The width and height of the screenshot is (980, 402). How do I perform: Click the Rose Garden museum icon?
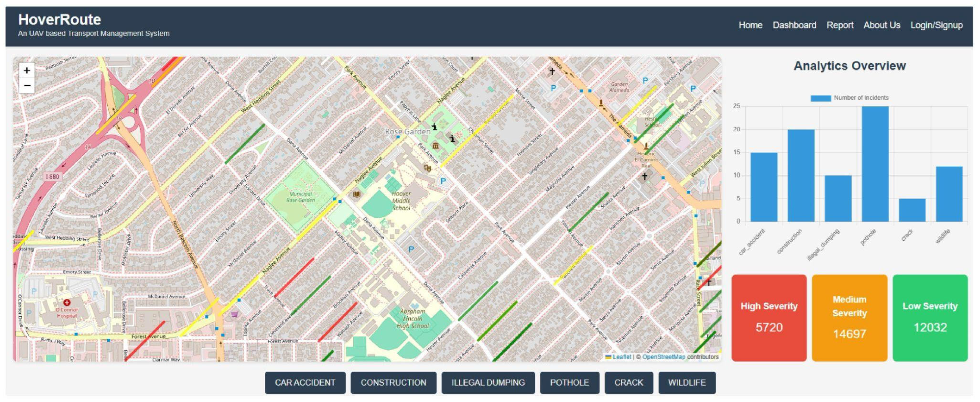[x=436, y=145]
